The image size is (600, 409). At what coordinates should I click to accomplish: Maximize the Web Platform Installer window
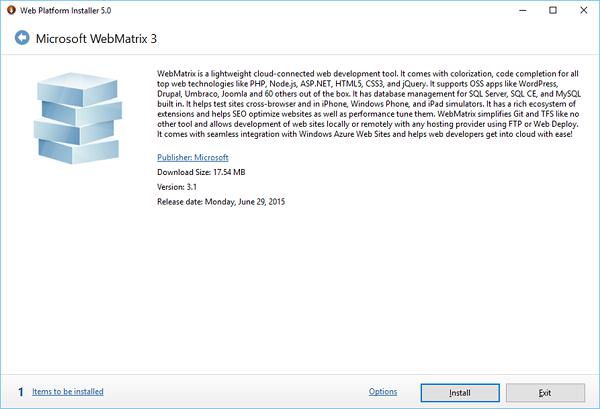553,10
